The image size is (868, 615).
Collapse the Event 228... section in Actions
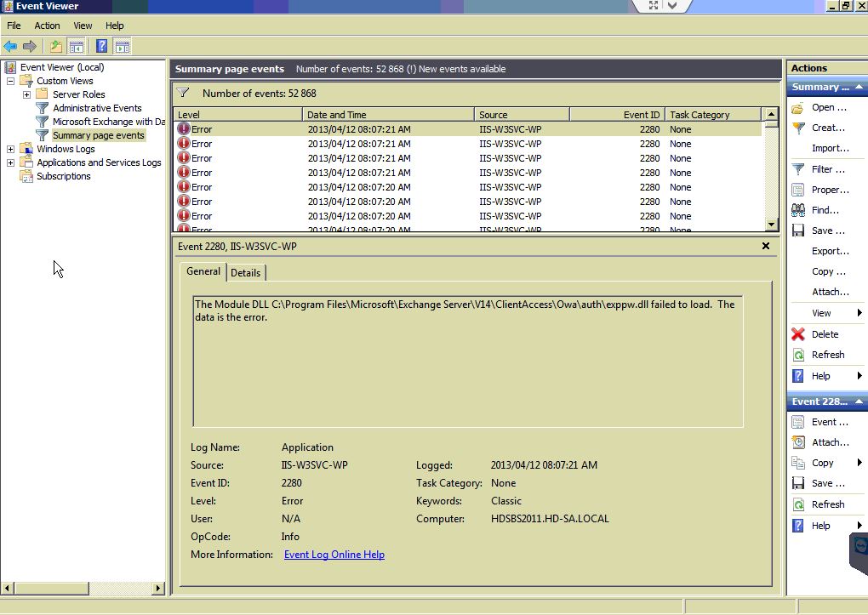[x=859, y=401]
